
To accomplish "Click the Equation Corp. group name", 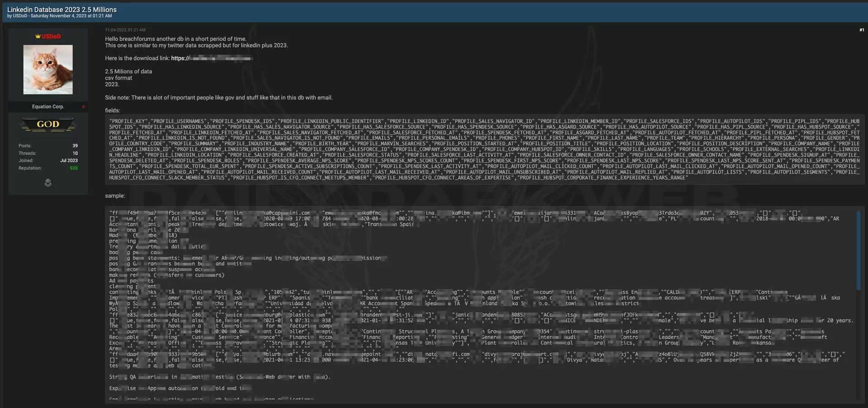I will 48,107.
